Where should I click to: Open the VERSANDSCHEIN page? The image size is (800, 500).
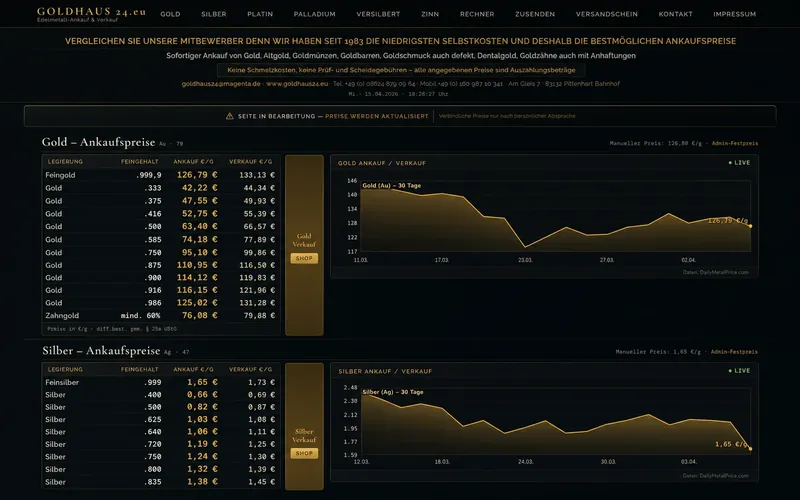point(607,14)
